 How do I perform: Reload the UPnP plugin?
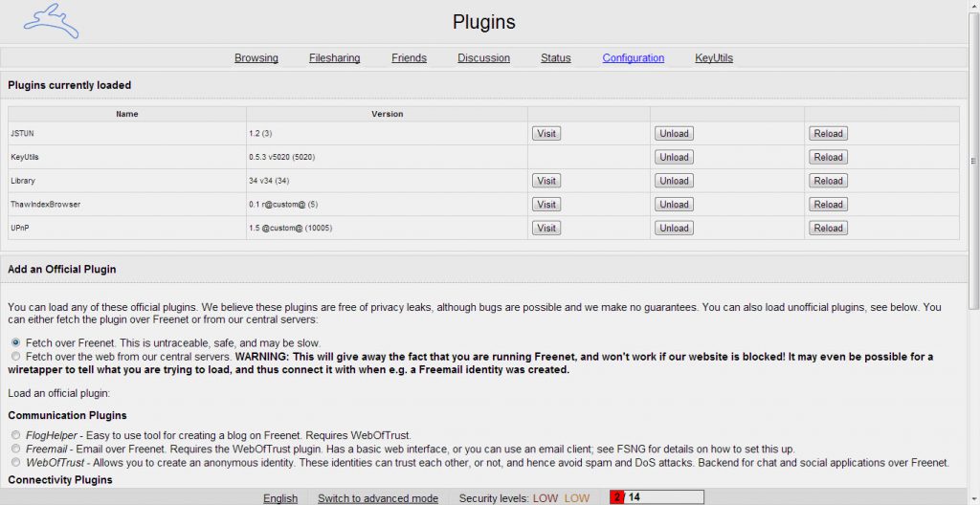[828, 229]
